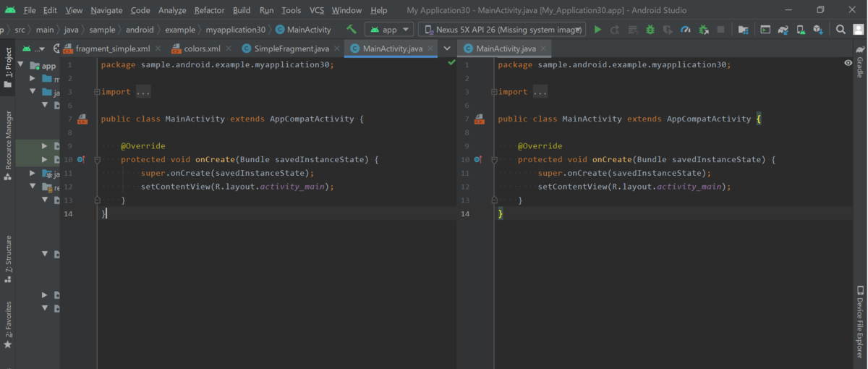
Task: Toggle the Resource Manager tool window
Action: tap(8, 144)
